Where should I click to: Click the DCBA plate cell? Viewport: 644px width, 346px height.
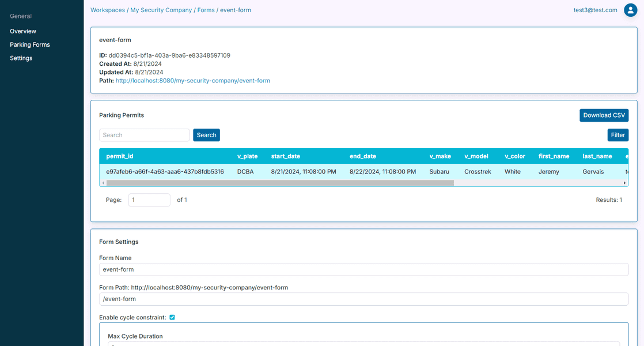tap(245, 172)
